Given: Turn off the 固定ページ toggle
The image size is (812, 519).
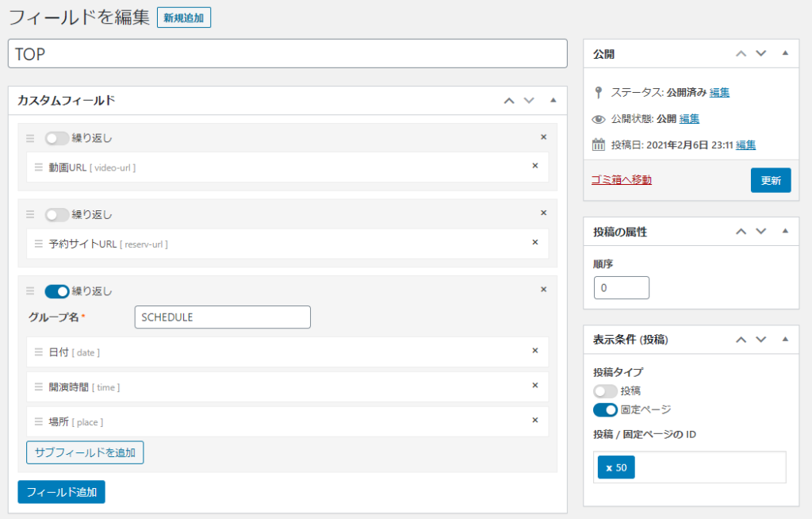Looking at the screenshot, I should pos(605,409).
